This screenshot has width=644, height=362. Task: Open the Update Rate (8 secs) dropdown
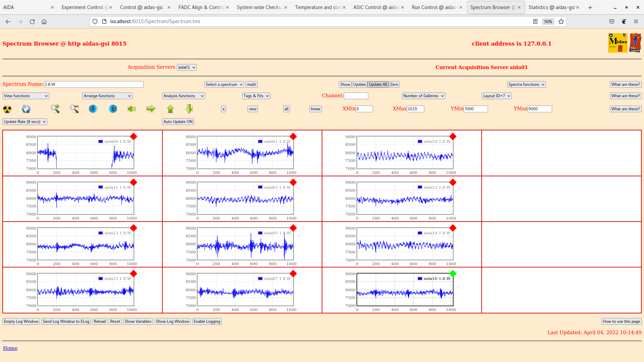pos(25,122)
